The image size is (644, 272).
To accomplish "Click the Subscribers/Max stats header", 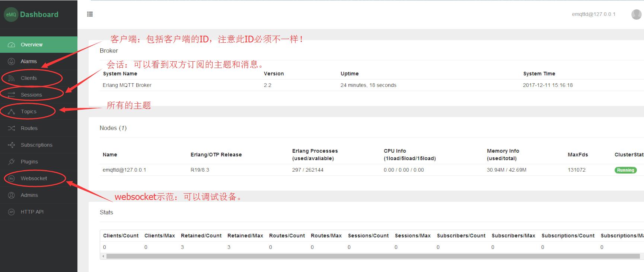I will [x=513, y=236].
